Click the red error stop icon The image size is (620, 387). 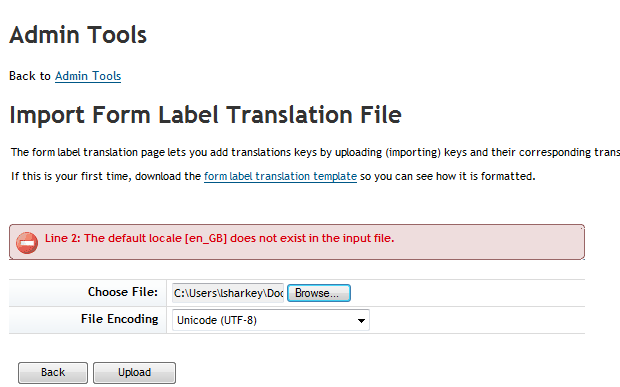click(x=27, y=242)
